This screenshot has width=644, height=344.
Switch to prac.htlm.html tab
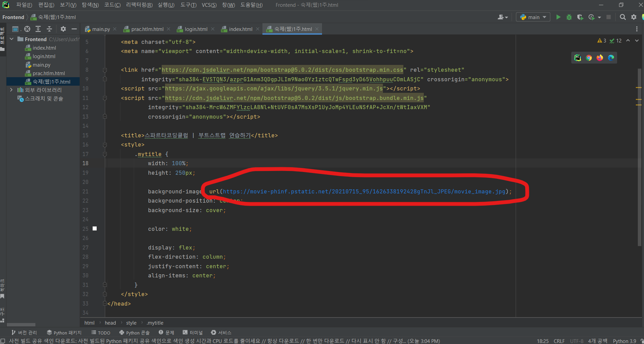coord(147,29)
